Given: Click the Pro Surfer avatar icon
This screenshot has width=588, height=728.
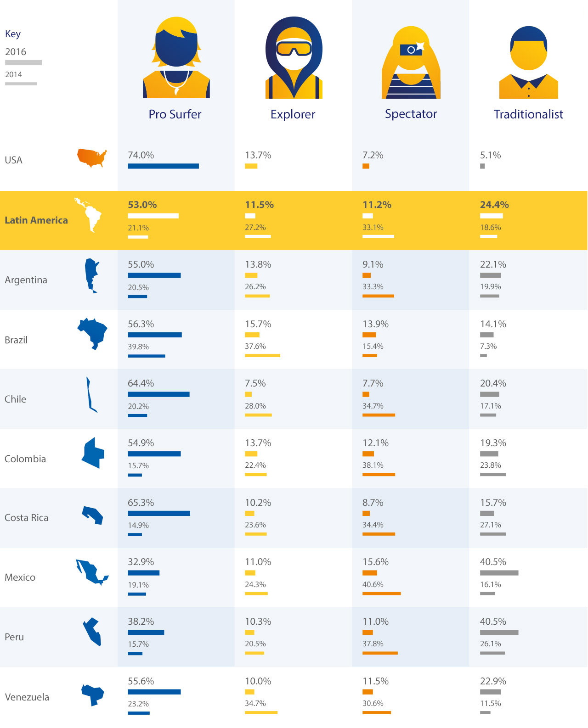Looking at the screenshot, I should pos(176,57).
